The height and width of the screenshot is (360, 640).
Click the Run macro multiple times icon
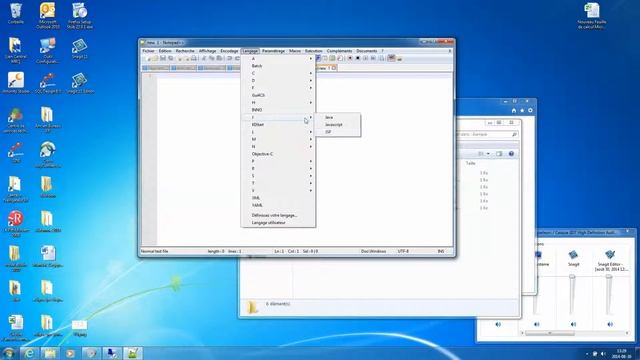coord(373,59)
